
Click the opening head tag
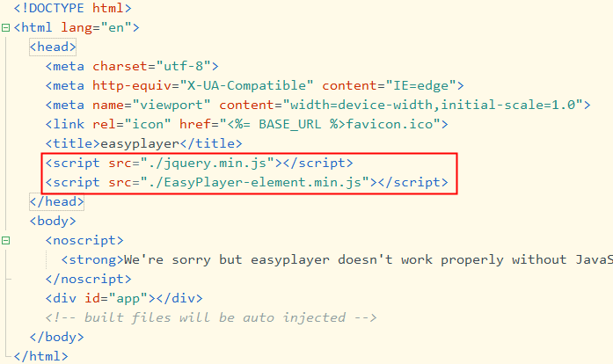coord(53,47)
